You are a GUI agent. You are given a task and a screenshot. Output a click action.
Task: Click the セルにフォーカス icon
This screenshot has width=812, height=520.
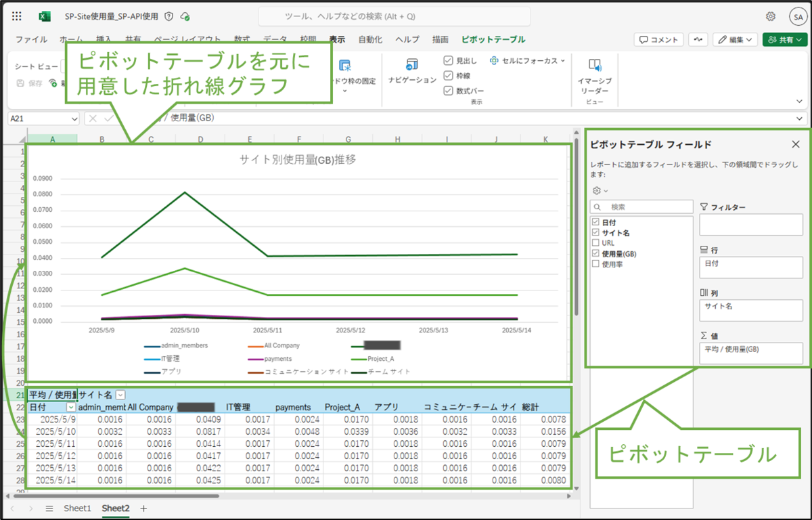(x=494, y=60)
